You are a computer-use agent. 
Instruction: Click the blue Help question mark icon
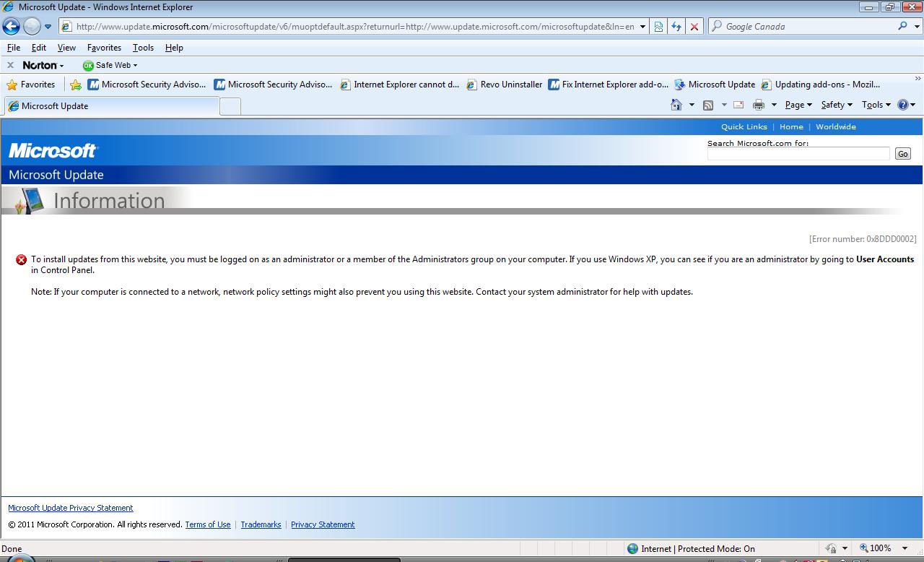(903, 105)
